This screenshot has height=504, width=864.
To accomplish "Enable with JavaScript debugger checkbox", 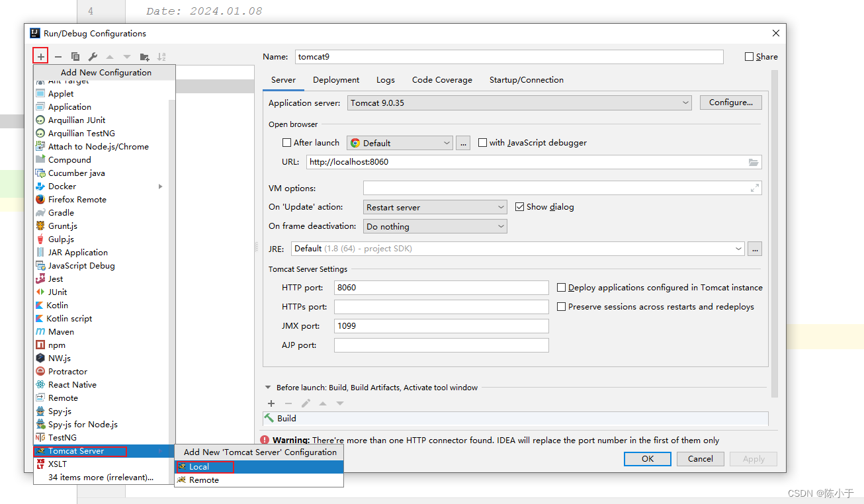I will click(482, 143).
